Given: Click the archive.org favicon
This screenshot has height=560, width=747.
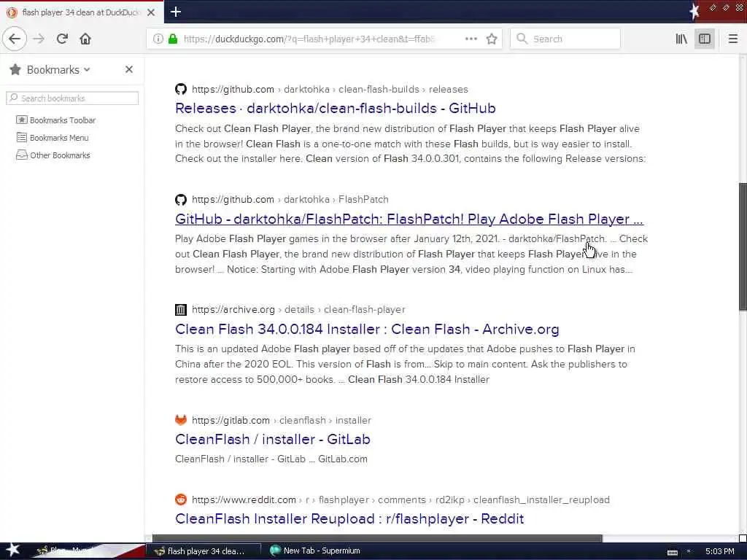Looking at the screenshot, I should (x=181, y=309).
